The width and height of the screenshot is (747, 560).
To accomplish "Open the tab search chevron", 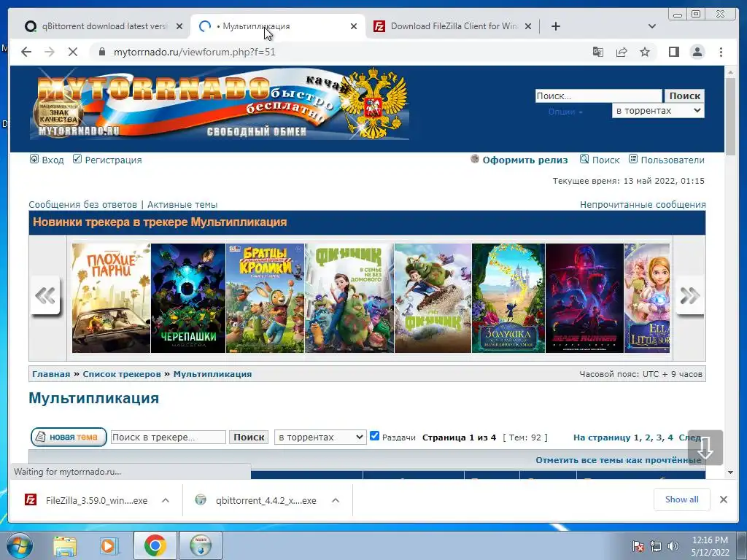I will click(651, 26).
